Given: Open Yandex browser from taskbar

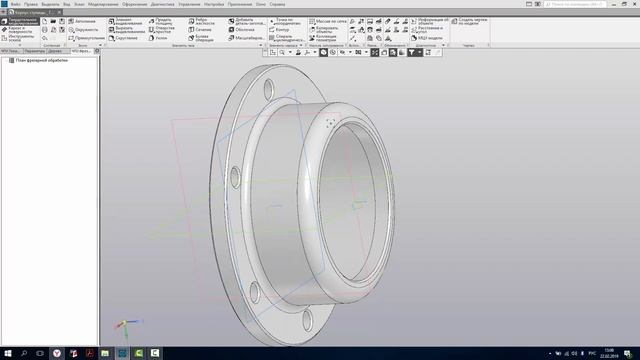Looking at the screenshot, I should click(57, 353).
